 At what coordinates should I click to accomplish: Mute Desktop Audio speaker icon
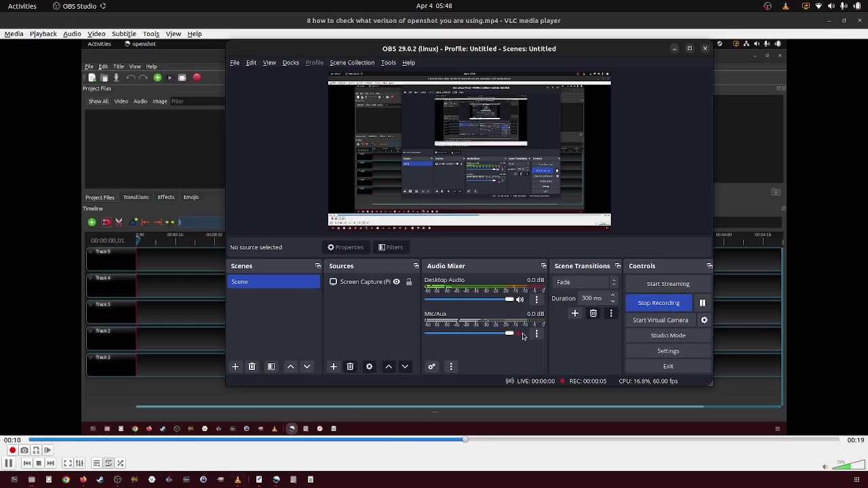520,300
